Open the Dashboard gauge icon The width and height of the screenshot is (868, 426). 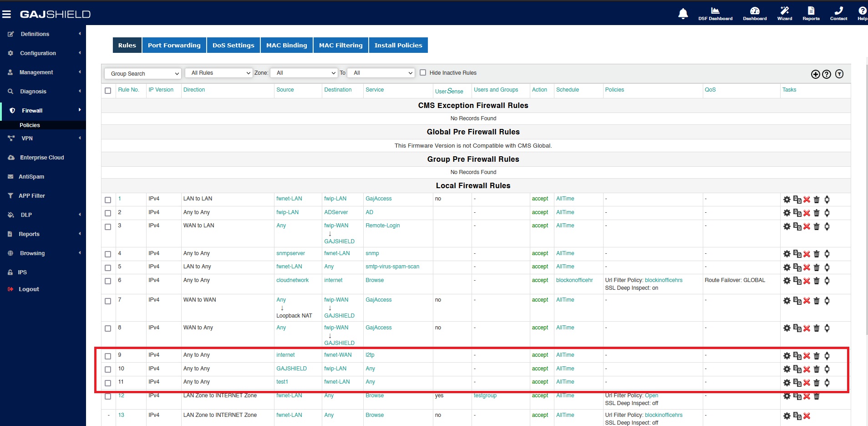[x=755, y=14]
